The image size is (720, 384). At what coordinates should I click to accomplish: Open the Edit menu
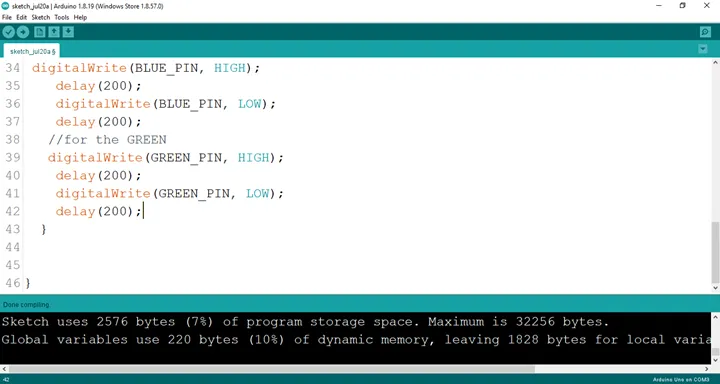22,17
